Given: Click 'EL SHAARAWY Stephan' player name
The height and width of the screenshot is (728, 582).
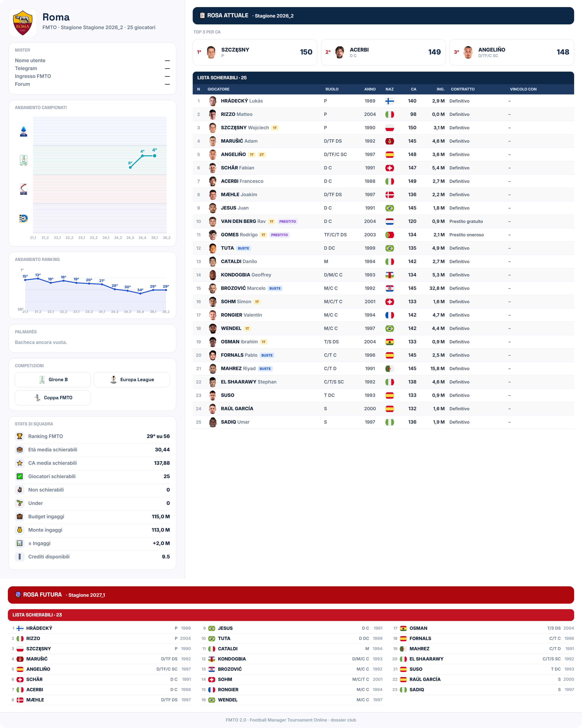Looking at the screenshot, I should pyautogui.click(x=248, y=382).
